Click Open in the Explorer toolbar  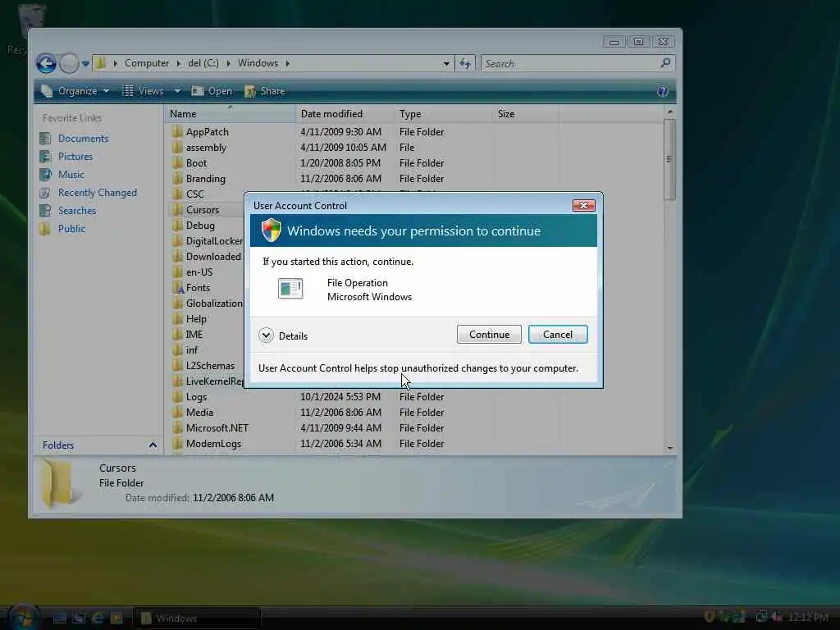[212, 91]
